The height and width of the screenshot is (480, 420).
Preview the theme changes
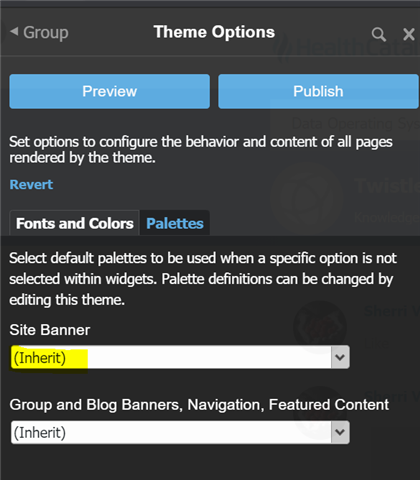pos(110,91)
